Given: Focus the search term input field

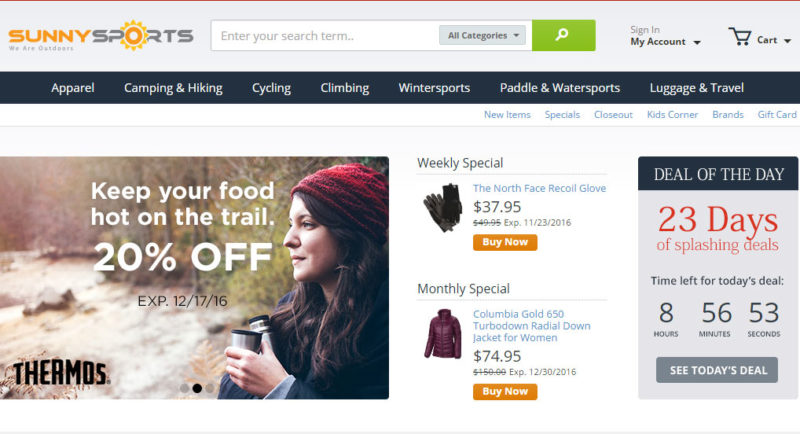Looking at the screenshot, I should tap(324, 35).
